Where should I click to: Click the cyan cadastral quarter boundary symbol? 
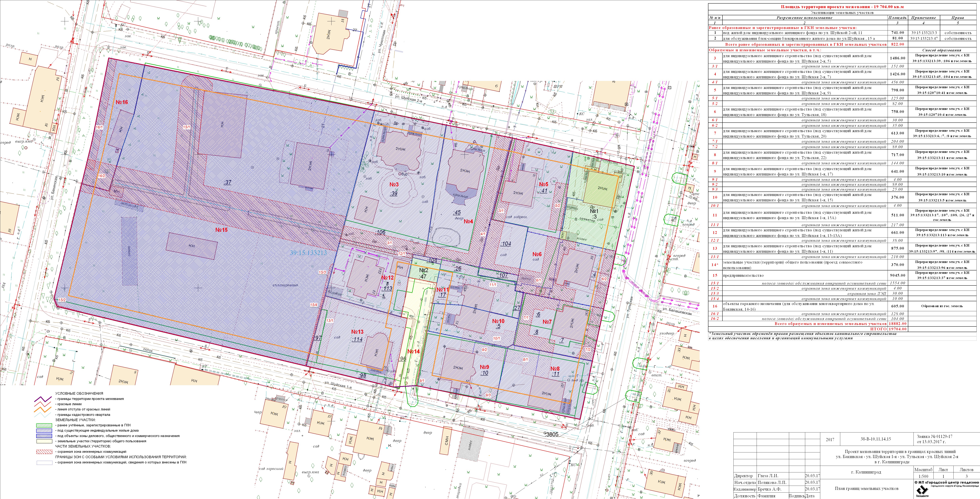pyautogui.click(x=43, y=415)
